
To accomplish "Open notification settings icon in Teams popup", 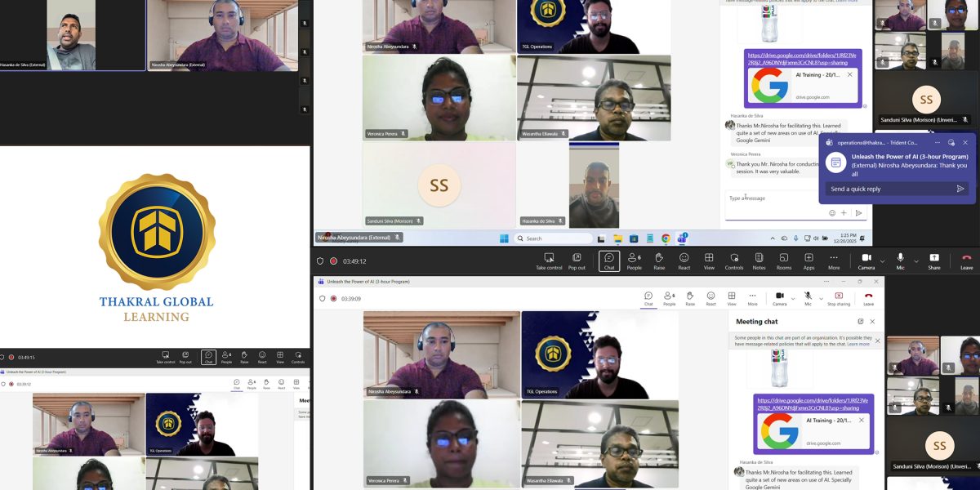I will click(951, 142).
